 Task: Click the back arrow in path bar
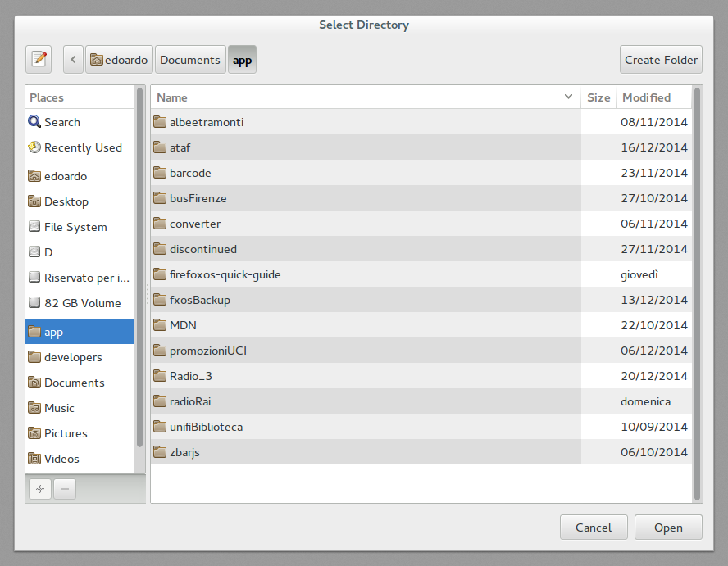coord(74,59)
